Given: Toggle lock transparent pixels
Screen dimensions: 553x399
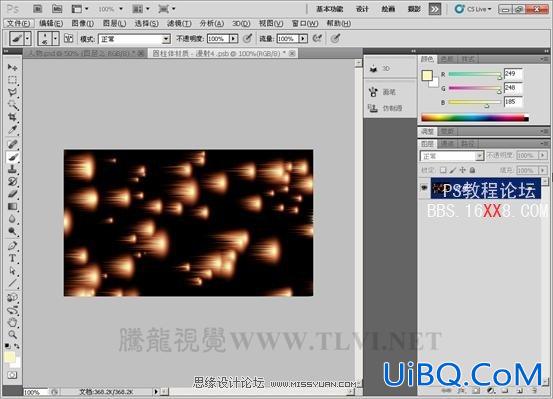Looking at the screenshot, I should [x=443, y=170].
